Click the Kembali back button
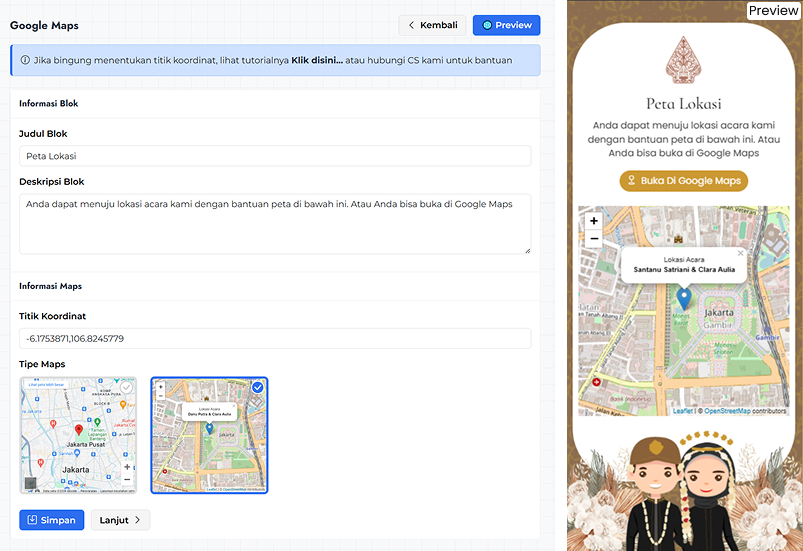The width and height of the screenshot is (803, 551). click(432, 25)
